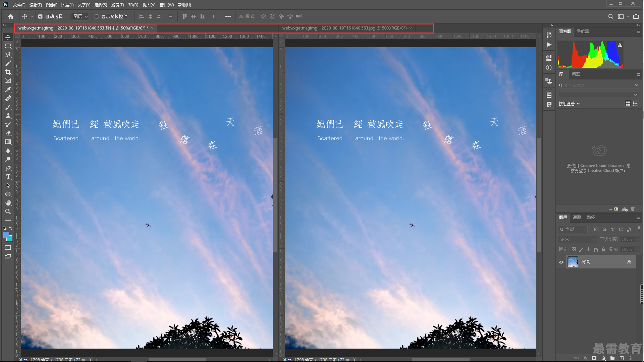Open the 不透明度 opacity dropdown arrow
The height and width of the screenshot is (362, 644).
point(638,239)
